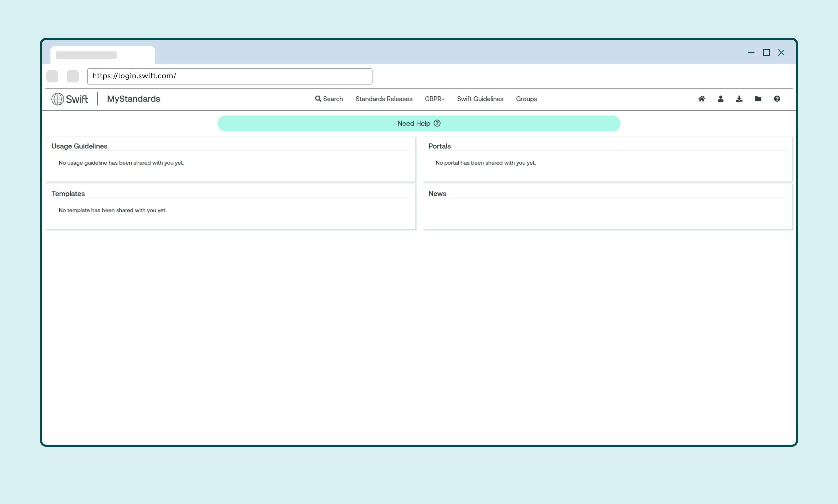Open the folder icon in header

[x=758, y=99]
